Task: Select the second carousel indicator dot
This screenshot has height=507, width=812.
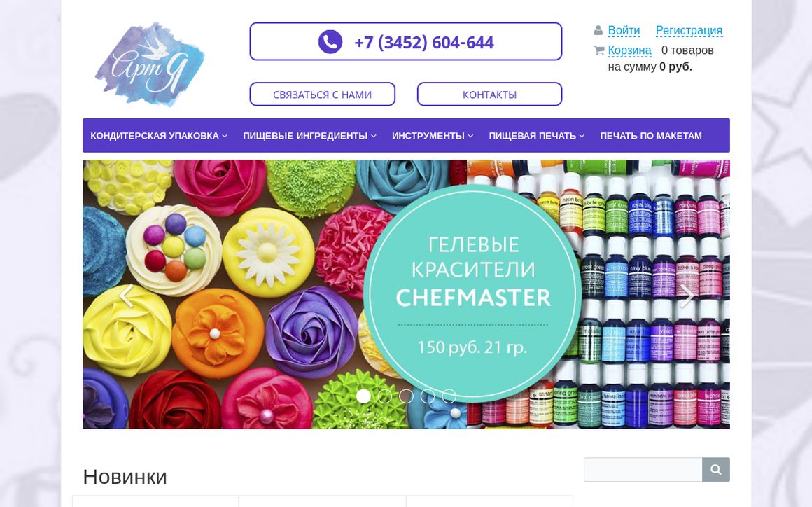Action: (385, 396)
